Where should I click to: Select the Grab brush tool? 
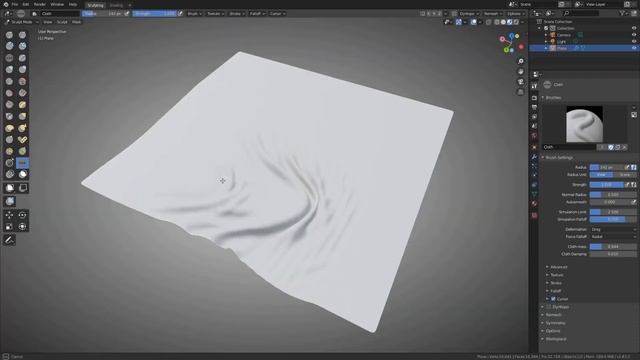tap(22, 116)
